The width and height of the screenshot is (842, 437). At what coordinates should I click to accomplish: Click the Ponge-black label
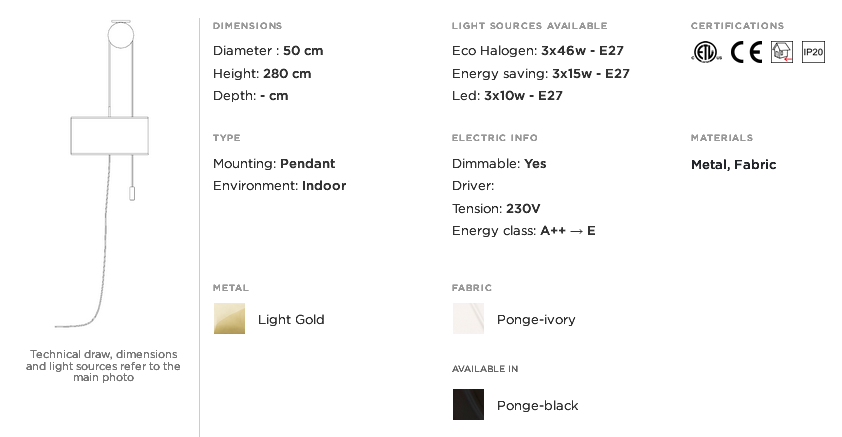click(x=538, y=405)
